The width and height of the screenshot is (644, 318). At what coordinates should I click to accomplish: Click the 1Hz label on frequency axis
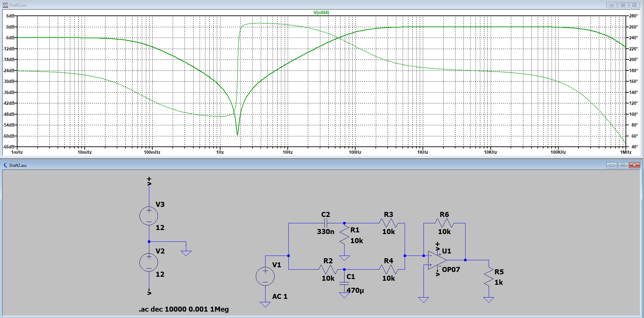click(220, 152)
